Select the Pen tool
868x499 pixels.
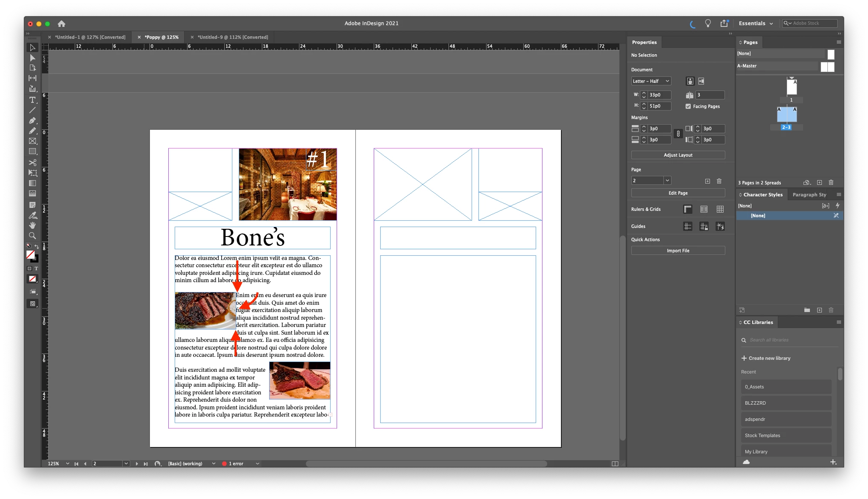[32, 120]
